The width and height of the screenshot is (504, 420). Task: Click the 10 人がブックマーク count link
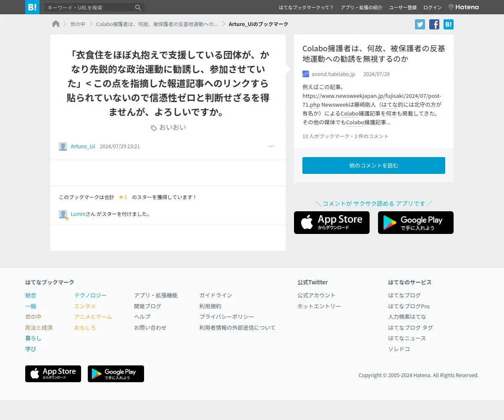pos(327,136)
